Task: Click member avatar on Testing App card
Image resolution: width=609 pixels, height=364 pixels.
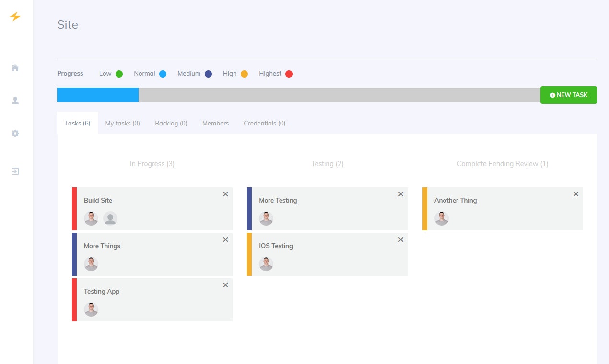Action: pos(91,309)
